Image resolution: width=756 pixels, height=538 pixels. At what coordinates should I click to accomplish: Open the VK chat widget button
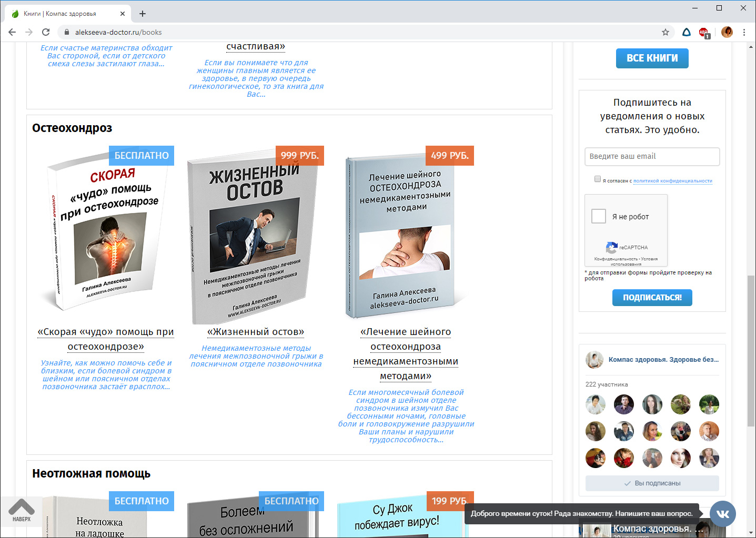(723, 514)
